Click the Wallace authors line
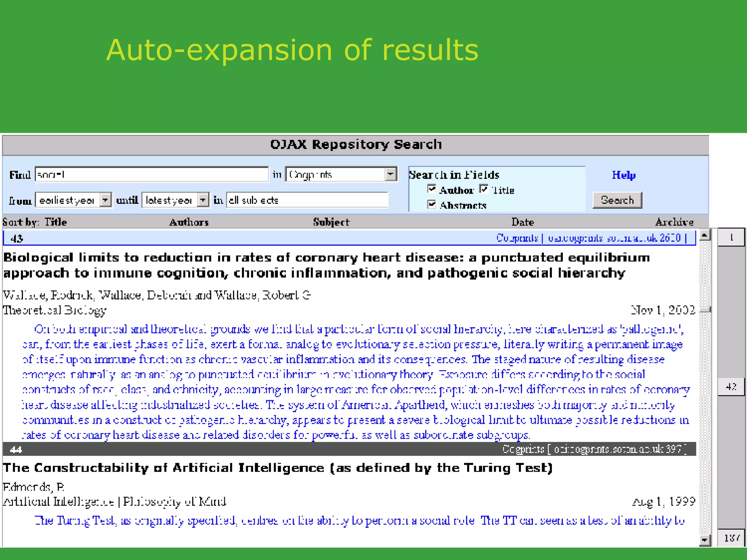The height and width of the screenshot is (560, 747). pos(157,295)
